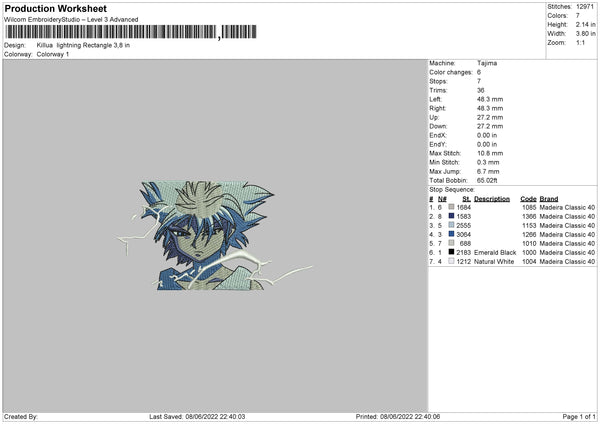This screenshot has width=600, height=424.
Task: Click the Zoom value 1:1
Action: (x=580, y=43)
